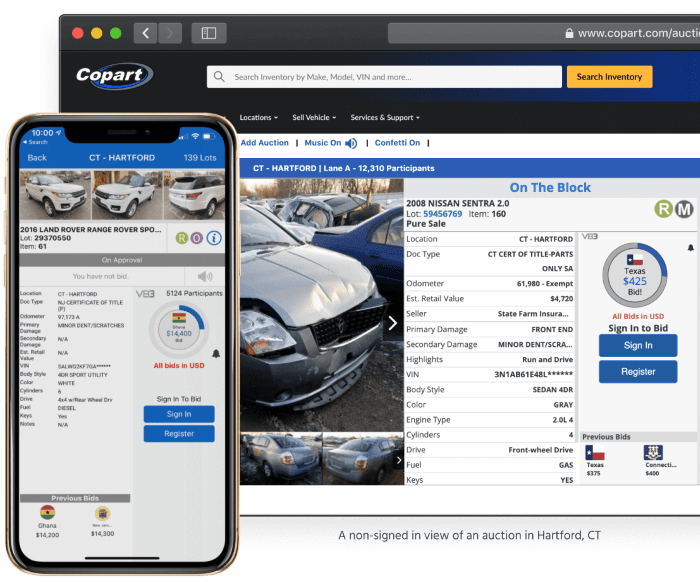Click the next image arrow on main photo

click(x=392, y=323)
